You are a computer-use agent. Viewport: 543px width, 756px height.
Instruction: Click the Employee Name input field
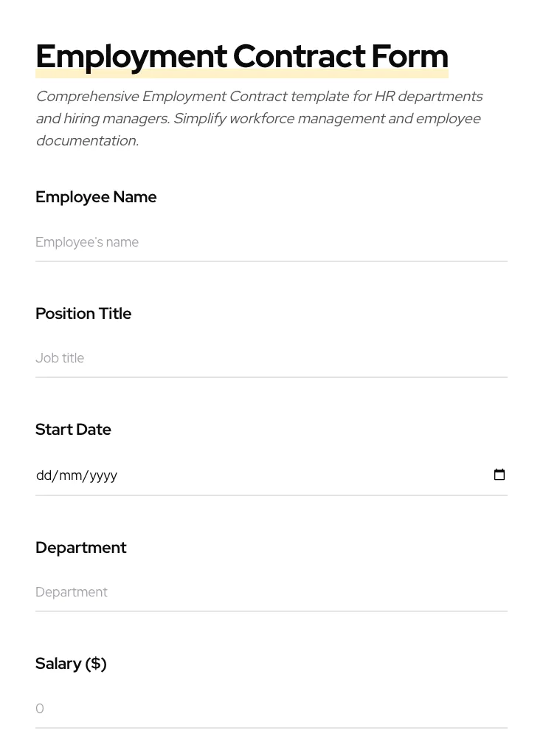click(221, 242)
